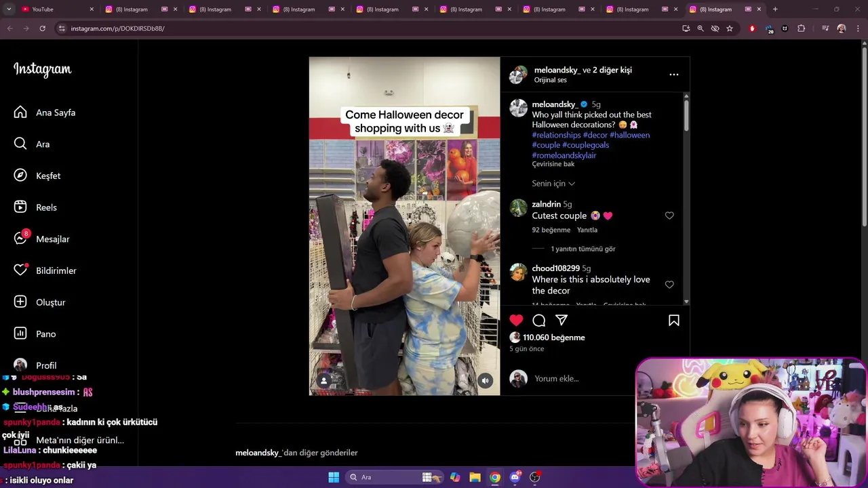Open Mesajlar with unread badge
The width and height of the screenshot is (868, 488).
pyautogui.click(x=41, y=239)
